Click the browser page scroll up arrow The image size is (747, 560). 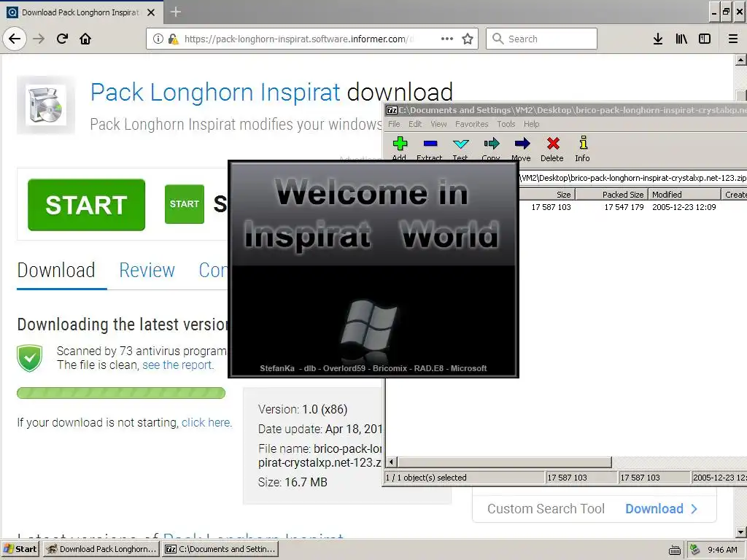(741, 60)
